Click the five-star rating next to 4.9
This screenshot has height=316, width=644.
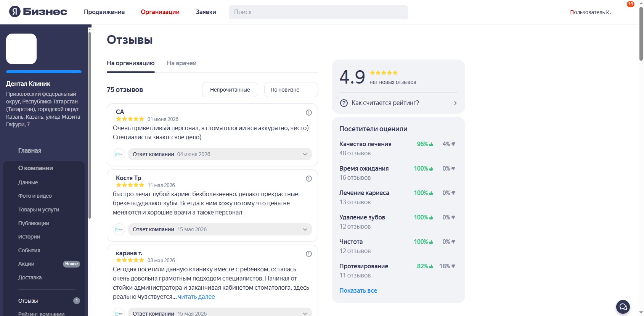click(x=384, y=73)
